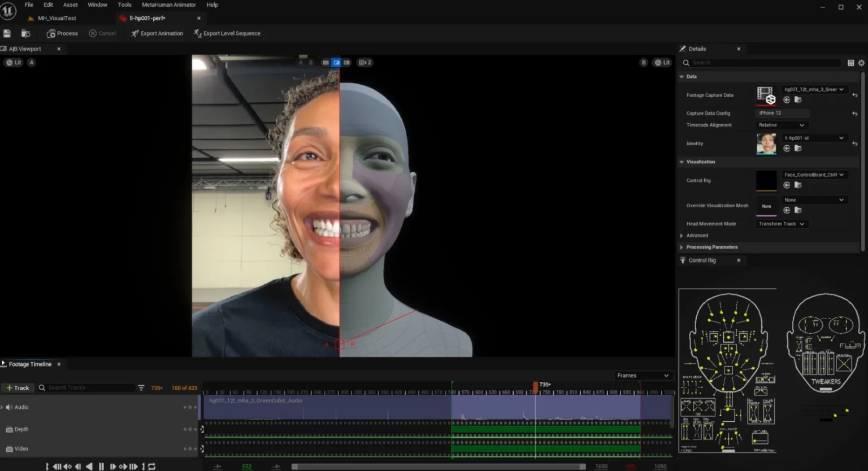Click play reverse transport button
Screen dimensions: 868x471
[89, 466]
